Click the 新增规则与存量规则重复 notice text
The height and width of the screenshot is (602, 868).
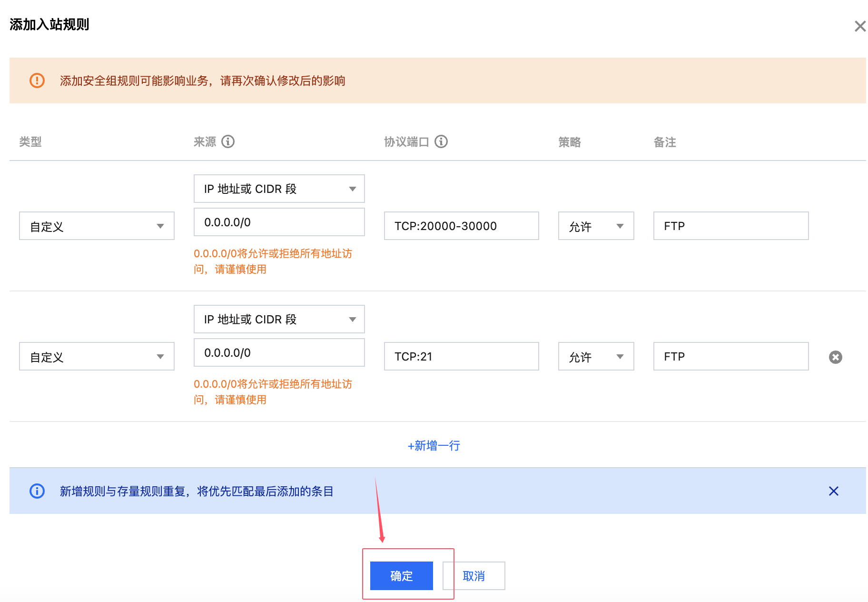click(x=197, y=491)
